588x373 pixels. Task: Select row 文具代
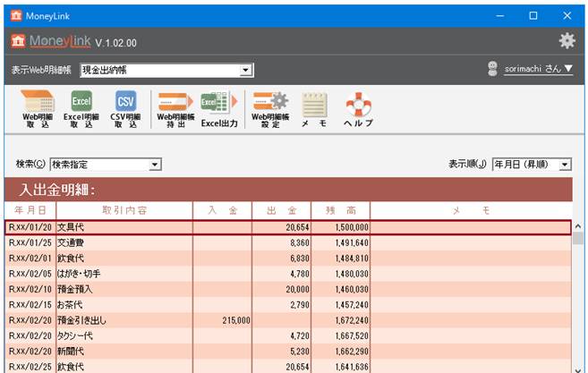(x=288, y=227)
